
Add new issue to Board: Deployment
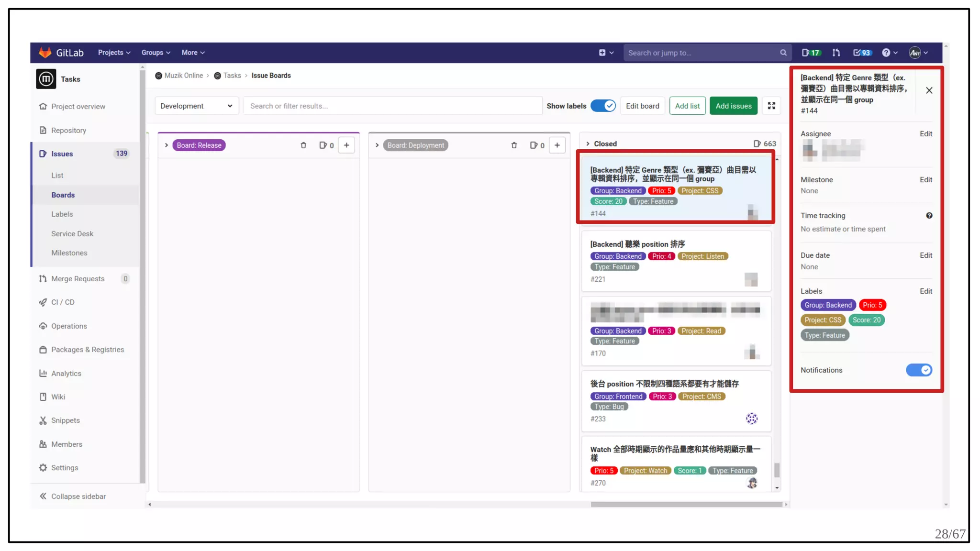point(557,145)
